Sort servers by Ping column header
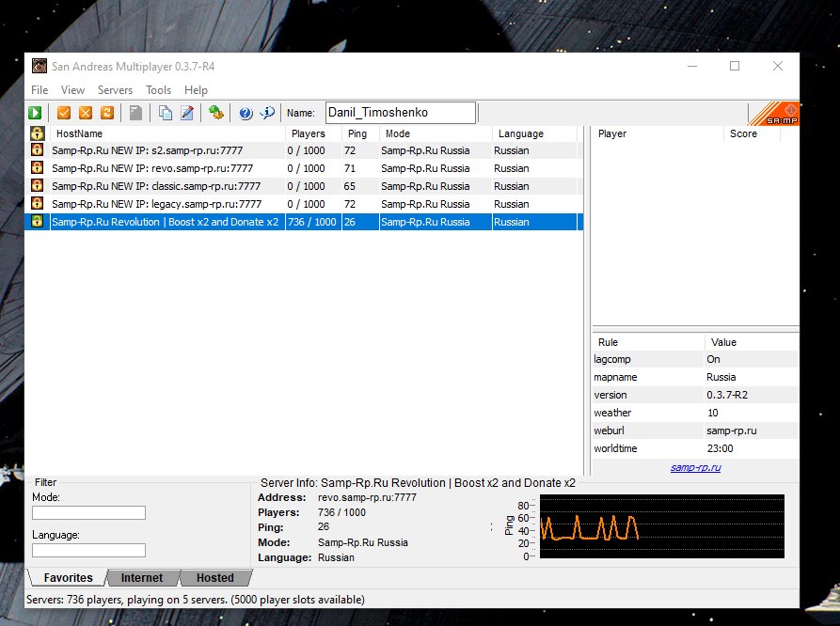This screenshot has height=626, width=840. [x=360, y=133]
